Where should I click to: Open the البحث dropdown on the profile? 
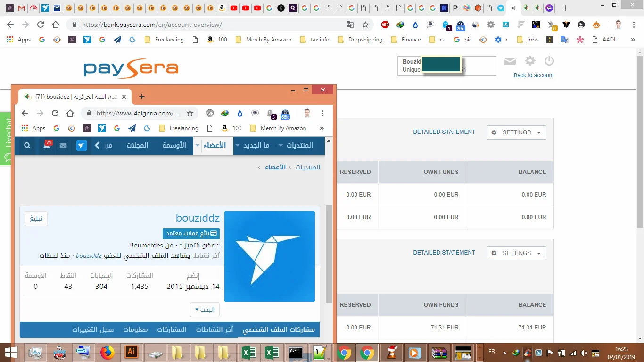205,310
